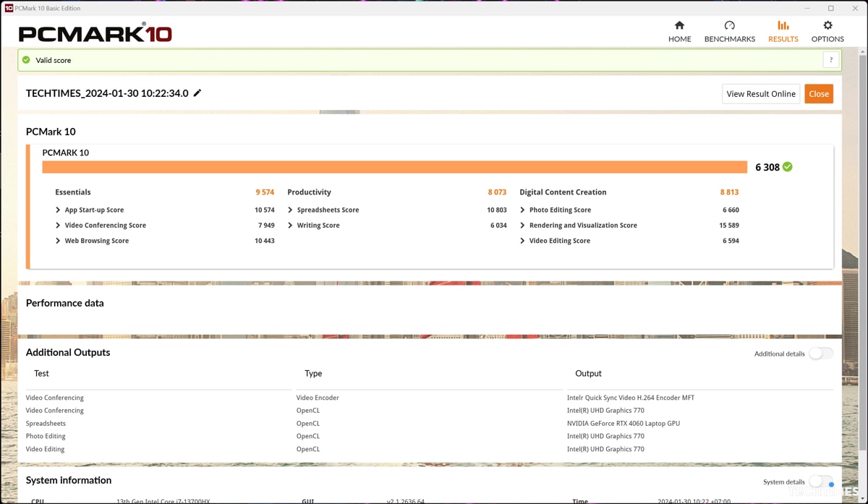This screenshot has height=504, width=868.
Task: Click the Performance data heading
Action: [x=64, y=303]
